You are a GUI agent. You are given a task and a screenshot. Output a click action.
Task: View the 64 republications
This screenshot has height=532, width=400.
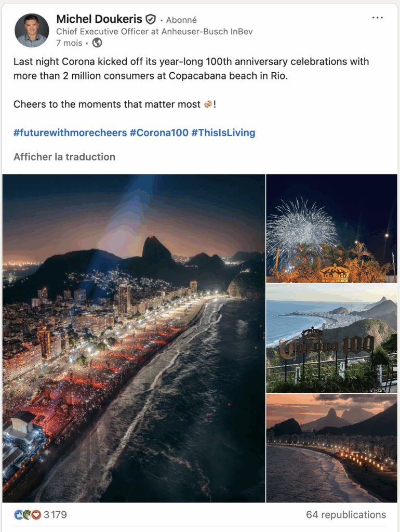tap(345, 515)
